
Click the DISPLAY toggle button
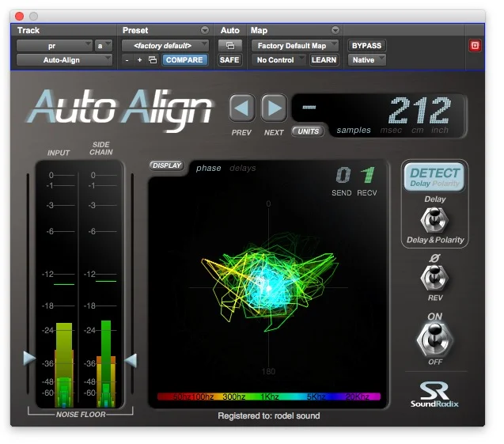coord(166,165)
